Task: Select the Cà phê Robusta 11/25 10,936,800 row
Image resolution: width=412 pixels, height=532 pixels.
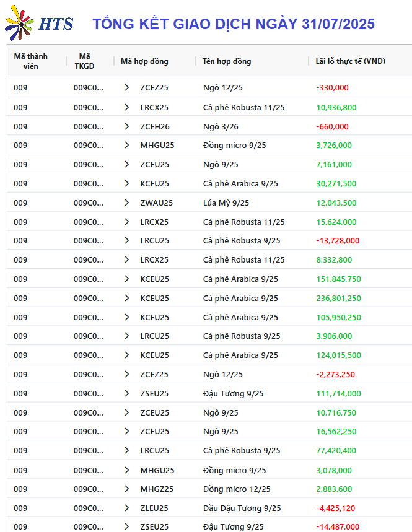Action: tap(209, 108)
